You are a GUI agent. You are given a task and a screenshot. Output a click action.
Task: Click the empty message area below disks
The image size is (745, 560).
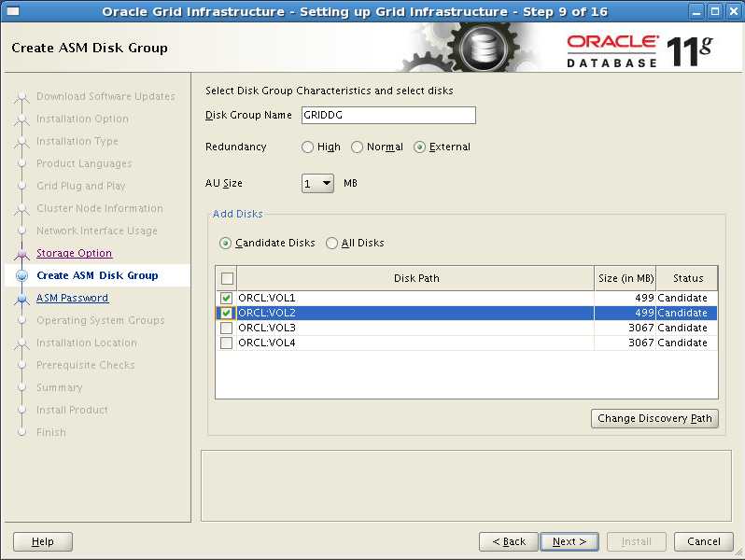[x=466, y=486]
